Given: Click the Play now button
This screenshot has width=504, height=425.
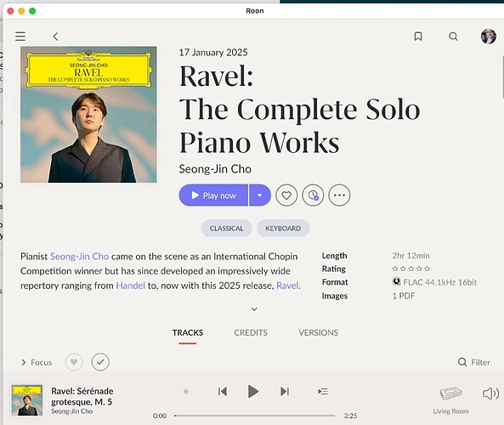Looking at the screenshot, I should 213,195.
